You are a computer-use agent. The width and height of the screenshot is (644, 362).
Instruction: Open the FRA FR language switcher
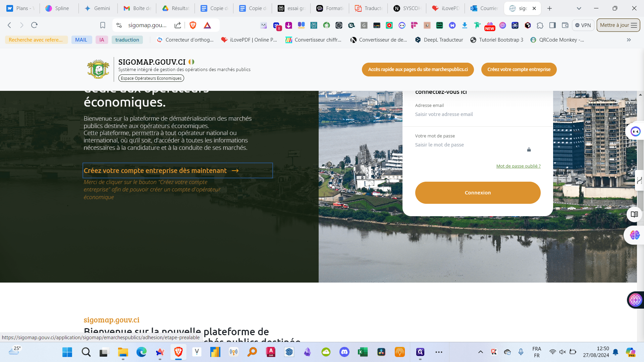click(537, 352)
